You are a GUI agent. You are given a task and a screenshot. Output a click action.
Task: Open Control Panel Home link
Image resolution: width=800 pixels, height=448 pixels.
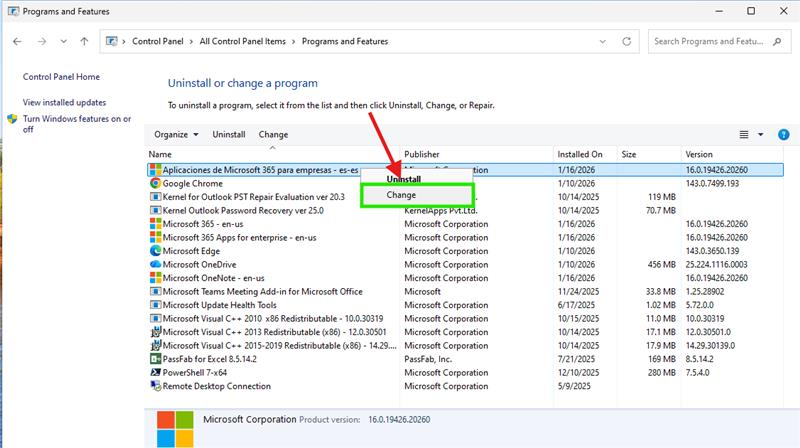61,77
